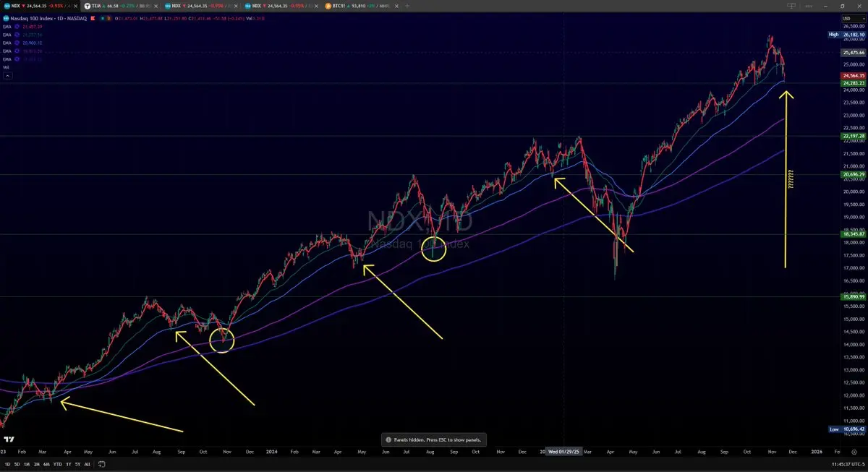Click the 2026 label on time axis

(816, 452)
